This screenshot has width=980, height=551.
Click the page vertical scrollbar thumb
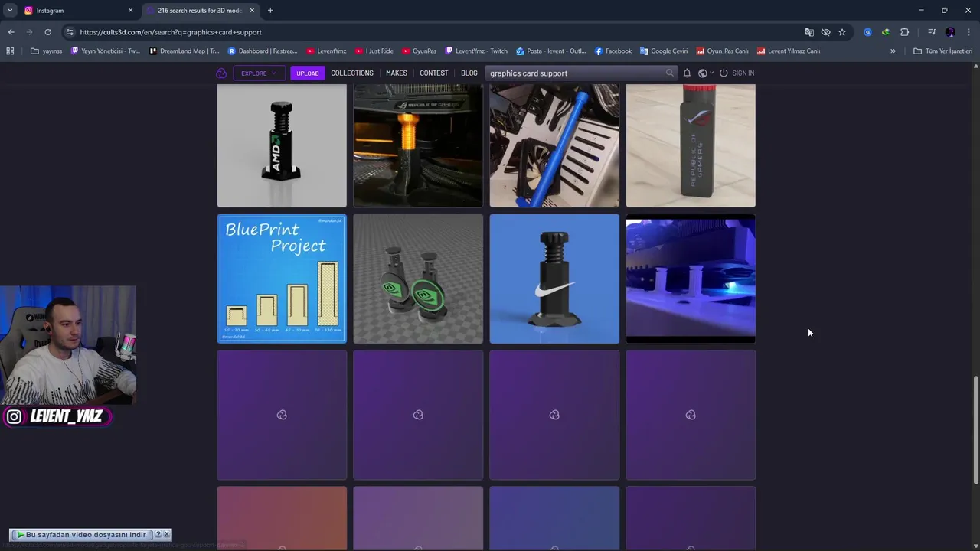975,430
